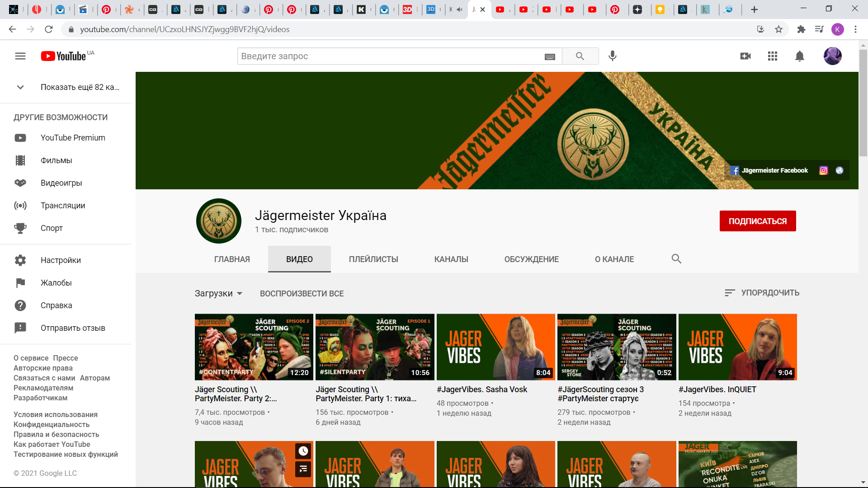Open the Instagram link on channel banner
This screenshot has height=488, width=868.
coord(824,170)
